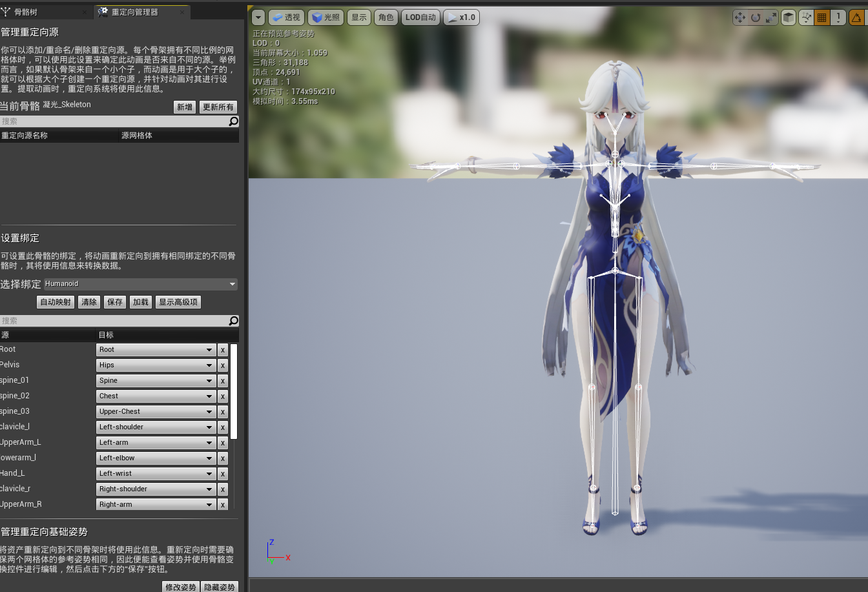Switch to the 骨骼树 tab

[45, 12]
